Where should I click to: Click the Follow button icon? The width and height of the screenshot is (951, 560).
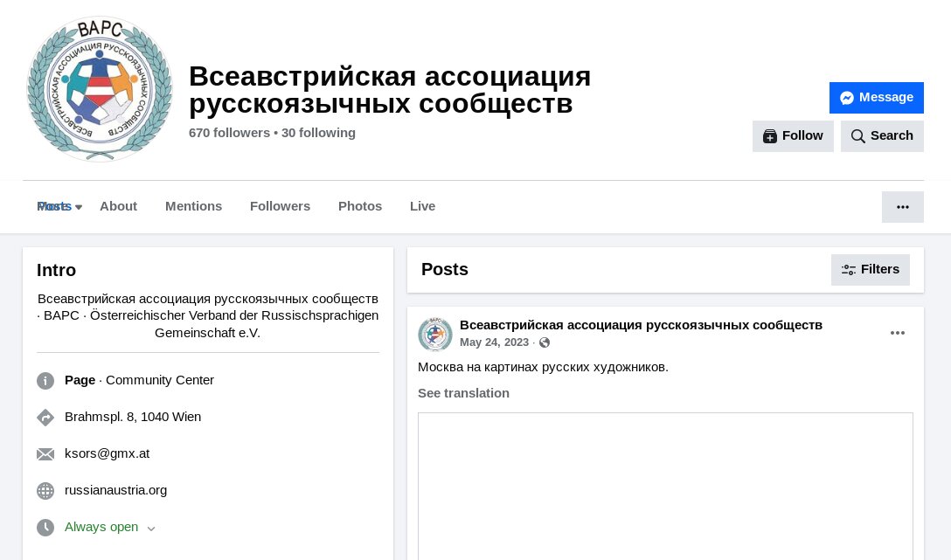pyautogui.click(x=770, y=136)
